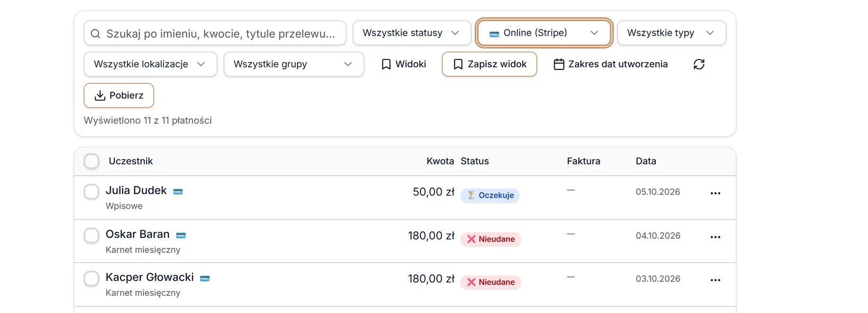The image size is (868, 313).
Task: Expand the Wszystkie grupy dropdown
Action: click(x=294, y=64)
